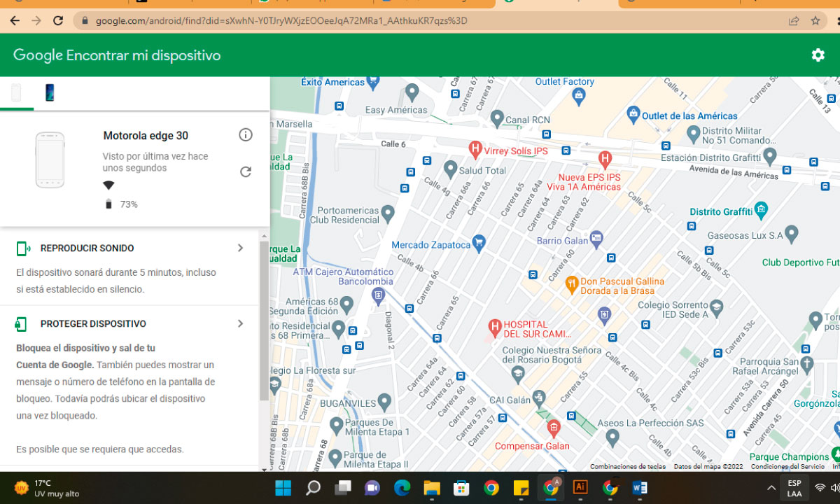Open the weather widget showing 17°C
This screenshot has width=840, height=504.
46,488
